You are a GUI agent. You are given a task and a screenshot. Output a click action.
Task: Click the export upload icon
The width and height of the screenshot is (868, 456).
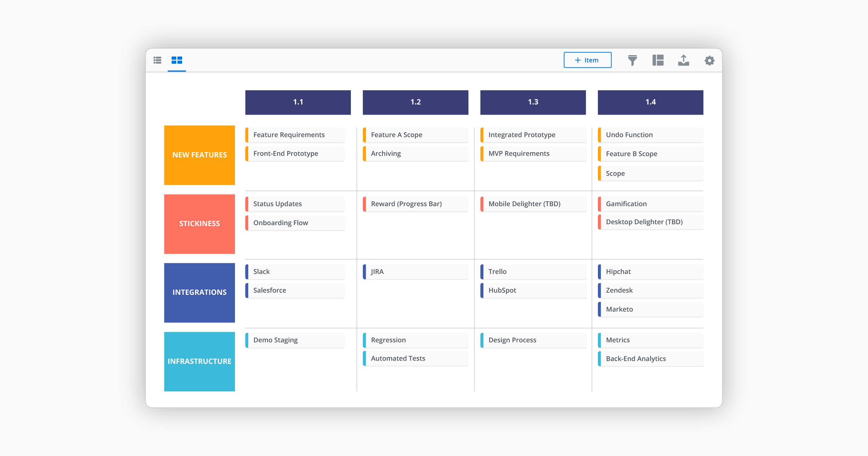coord(683,60)
